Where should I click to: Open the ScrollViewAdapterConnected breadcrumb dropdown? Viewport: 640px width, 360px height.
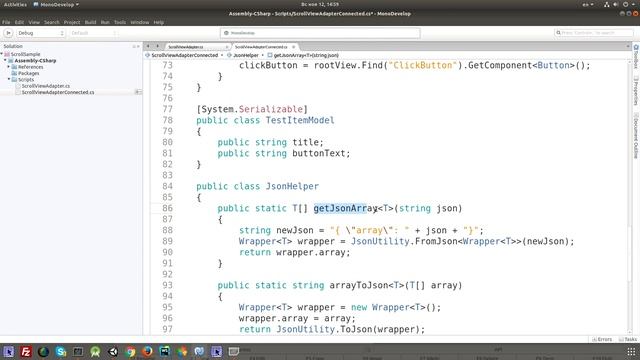pyautogui.click(x=184, y=55)
